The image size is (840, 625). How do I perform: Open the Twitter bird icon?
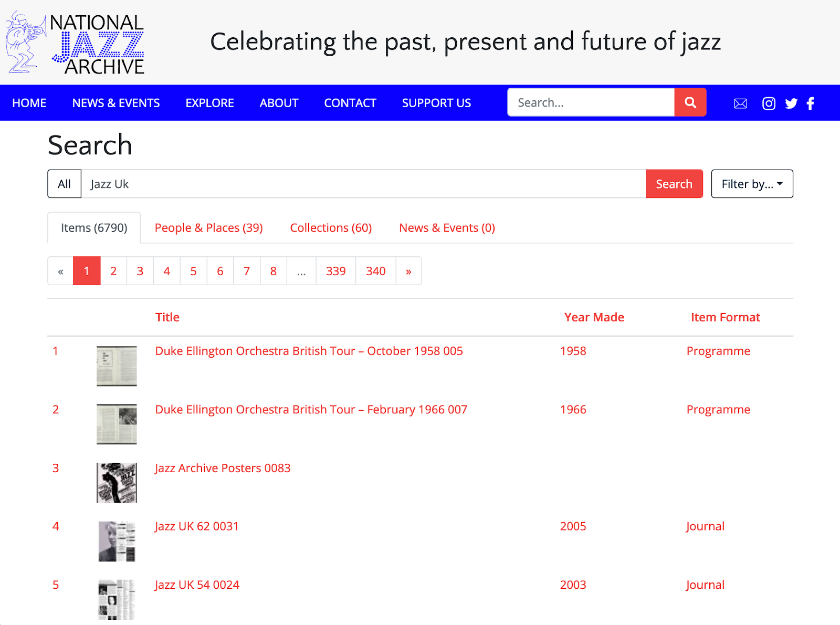791,103
